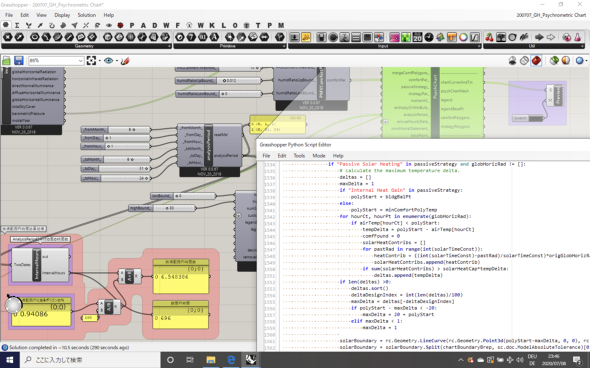This screenshot has height=368, width=590.
Task: Open the Mode menu in the Python editor
Action: pyautogui.click(x=319, y=155)
